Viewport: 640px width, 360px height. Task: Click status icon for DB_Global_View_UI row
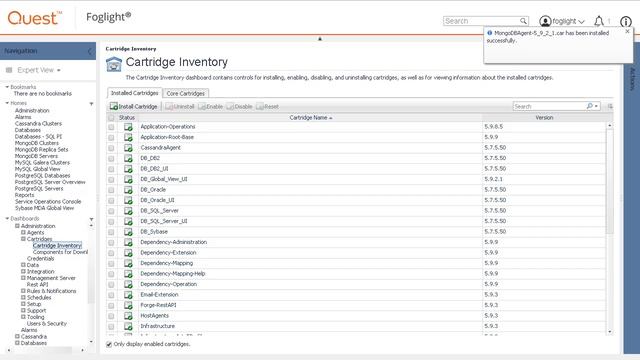[128, 179]
